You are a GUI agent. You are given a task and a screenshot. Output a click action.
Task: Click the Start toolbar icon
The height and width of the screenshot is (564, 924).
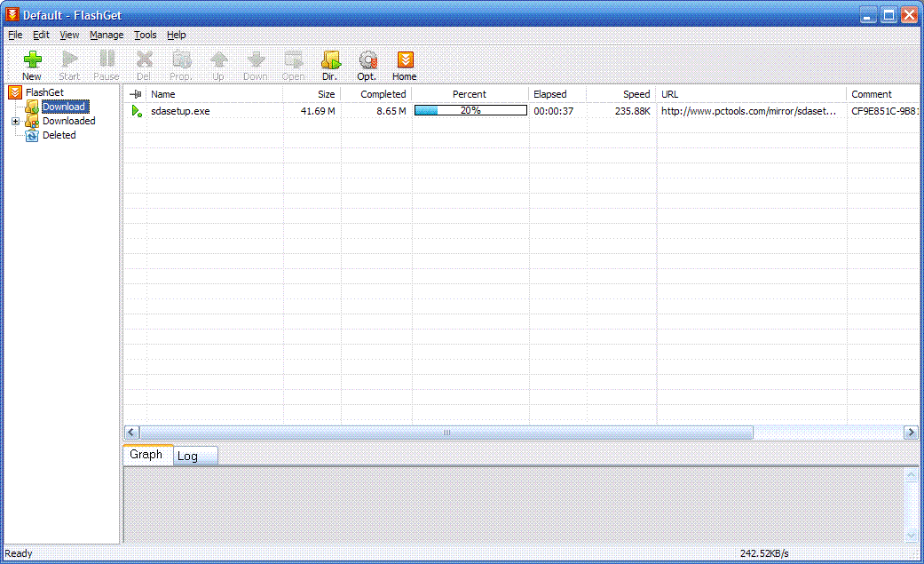pyautogui.click(x=69, y=60)
